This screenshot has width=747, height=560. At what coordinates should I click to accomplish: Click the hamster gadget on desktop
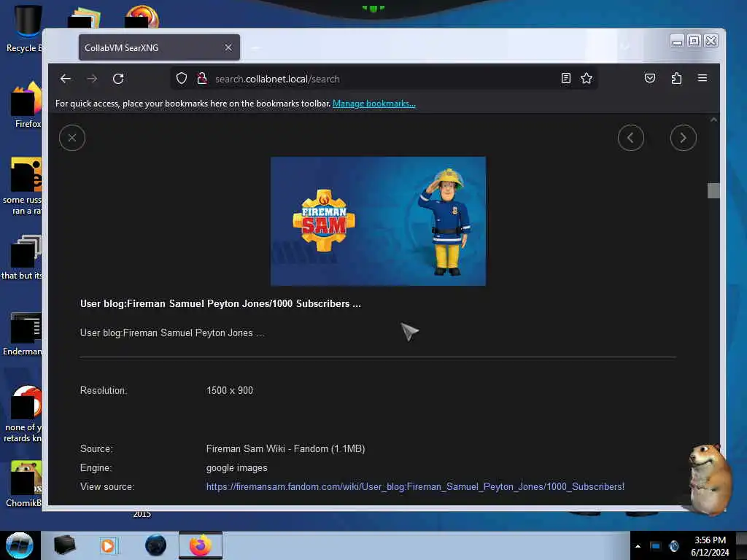(709, 479)
